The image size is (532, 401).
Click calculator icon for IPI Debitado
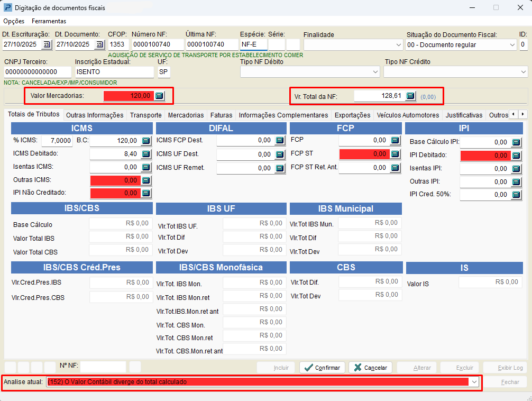(x=516, y=156)
